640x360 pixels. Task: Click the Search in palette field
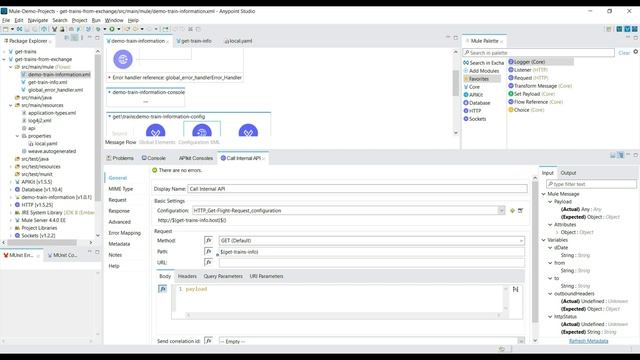[538, 53]
